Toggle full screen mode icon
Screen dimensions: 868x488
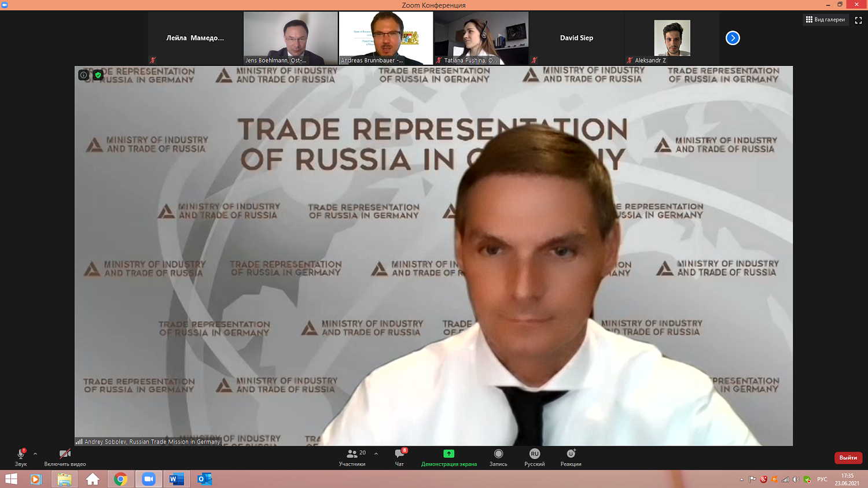[x=859, y=20]
